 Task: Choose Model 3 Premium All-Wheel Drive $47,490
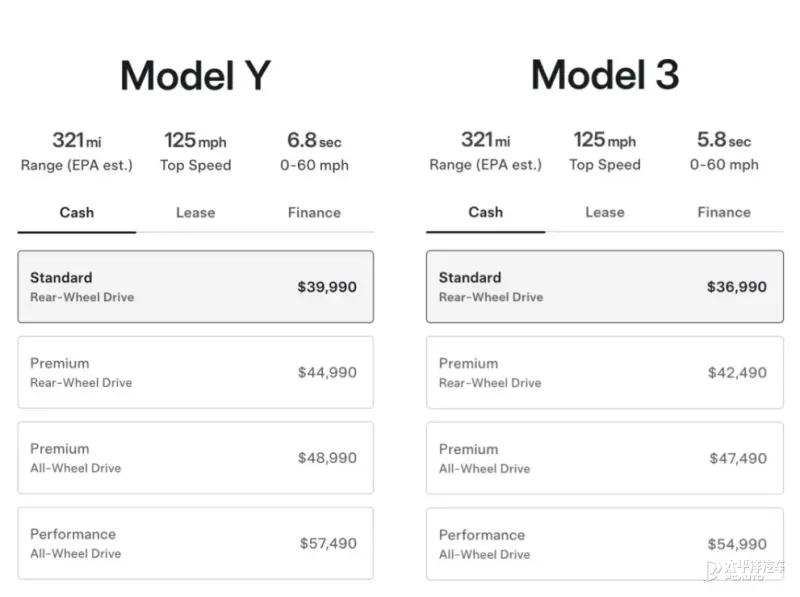pos(605,458)
